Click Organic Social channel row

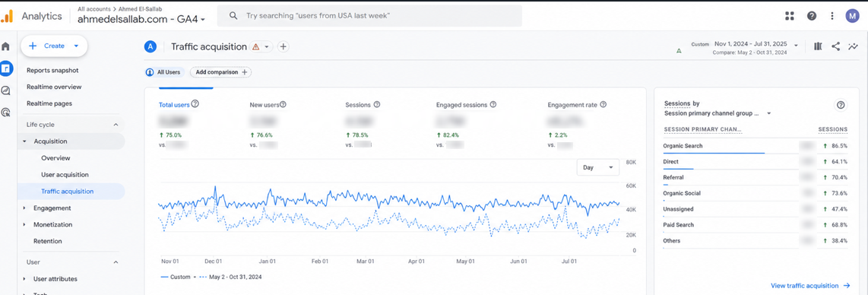tap(755, 194)
